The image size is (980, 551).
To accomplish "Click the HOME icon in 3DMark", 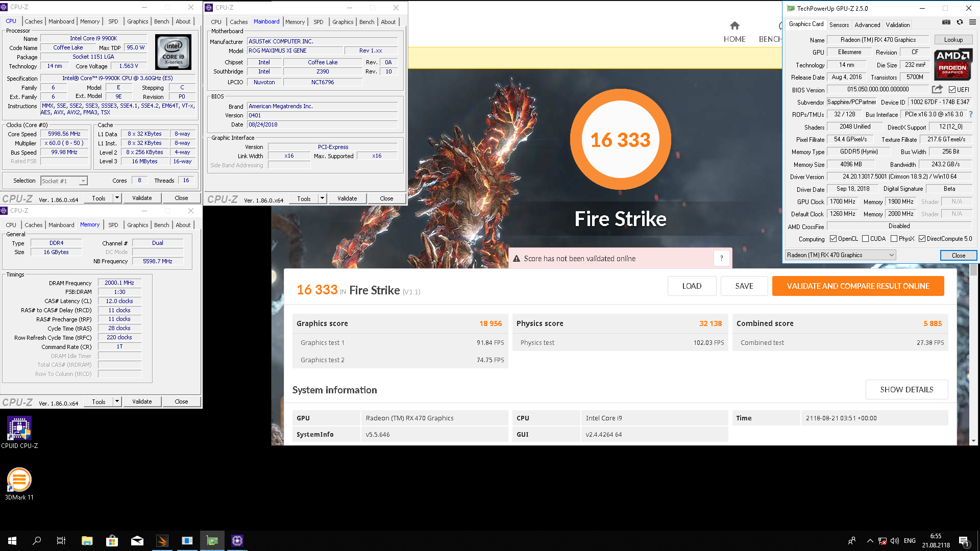I will coord(734,26).
